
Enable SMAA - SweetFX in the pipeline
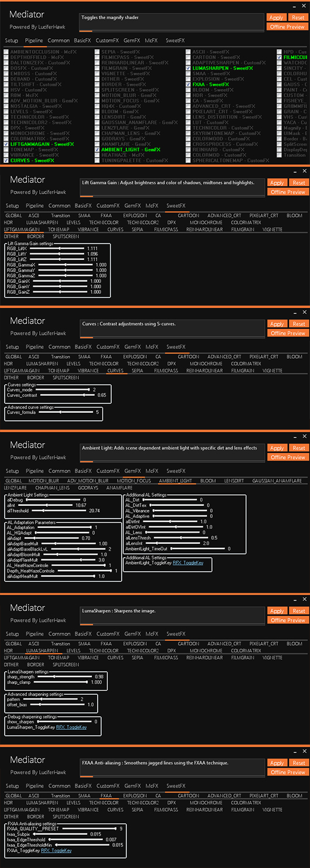[x=188, y=74]
